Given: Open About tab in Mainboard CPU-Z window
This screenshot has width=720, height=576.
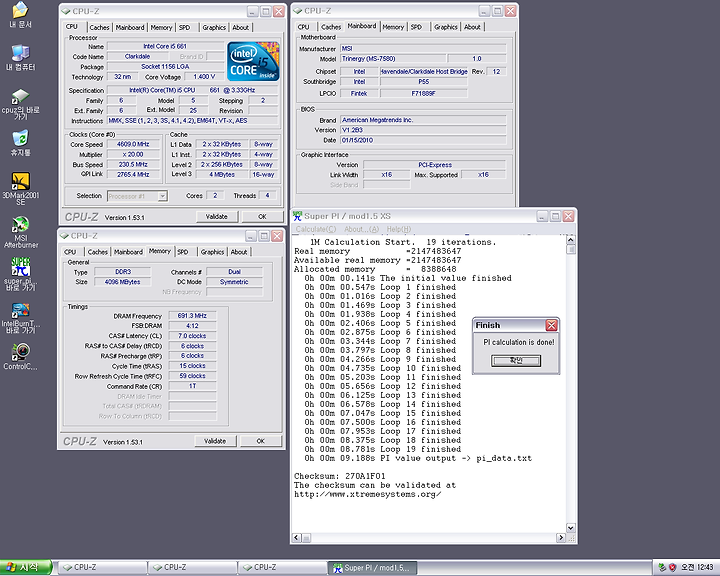Looking at the screenshot, I should coord(472,27).
